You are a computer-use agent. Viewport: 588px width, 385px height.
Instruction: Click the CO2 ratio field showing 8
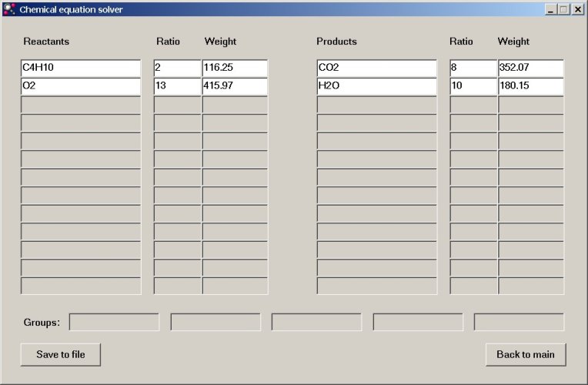pos(473,68)
